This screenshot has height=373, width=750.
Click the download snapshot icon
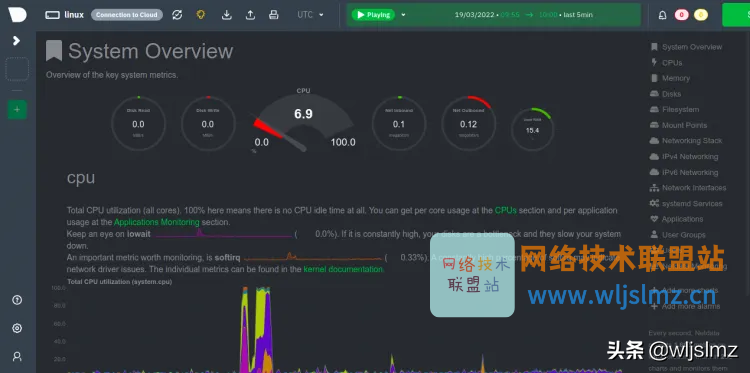227,15
